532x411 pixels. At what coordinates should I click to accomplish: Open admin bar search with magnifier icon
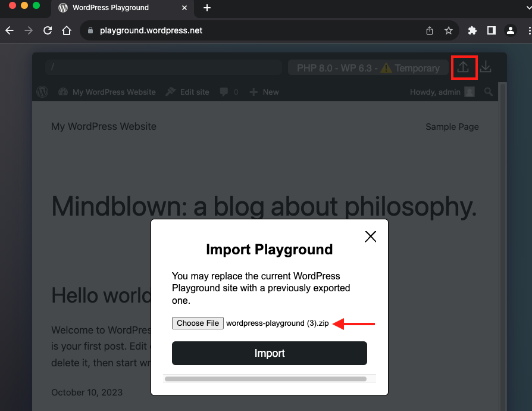[x=488, y=92]
